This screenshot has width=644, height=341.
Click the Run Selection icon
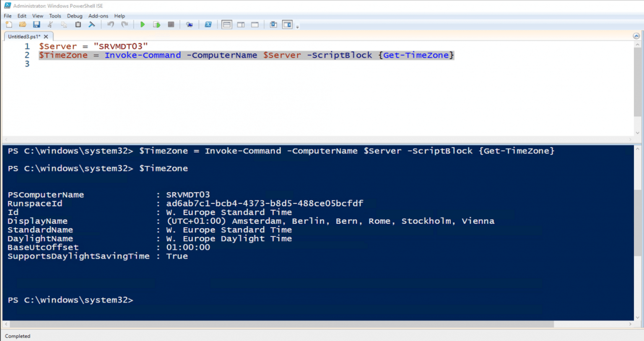click(157, 25)
